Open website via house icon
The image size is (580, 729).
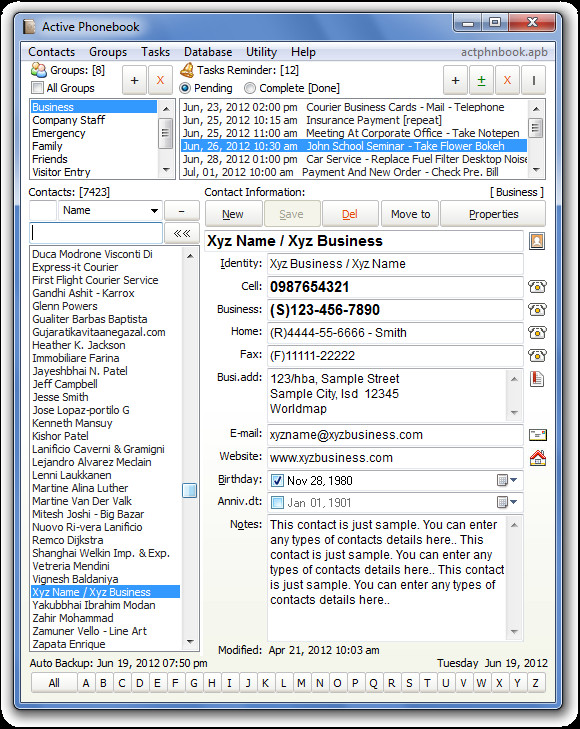click(538, 458)
